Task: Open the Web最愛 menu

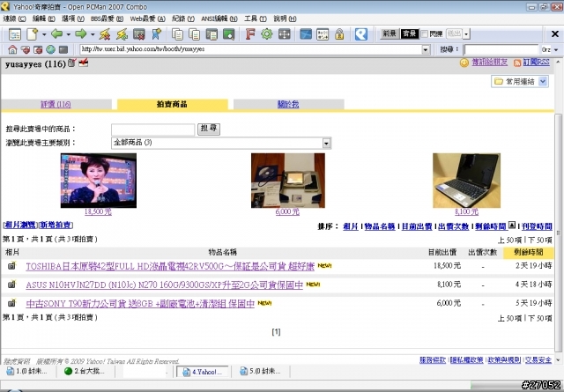Action: 147,18
